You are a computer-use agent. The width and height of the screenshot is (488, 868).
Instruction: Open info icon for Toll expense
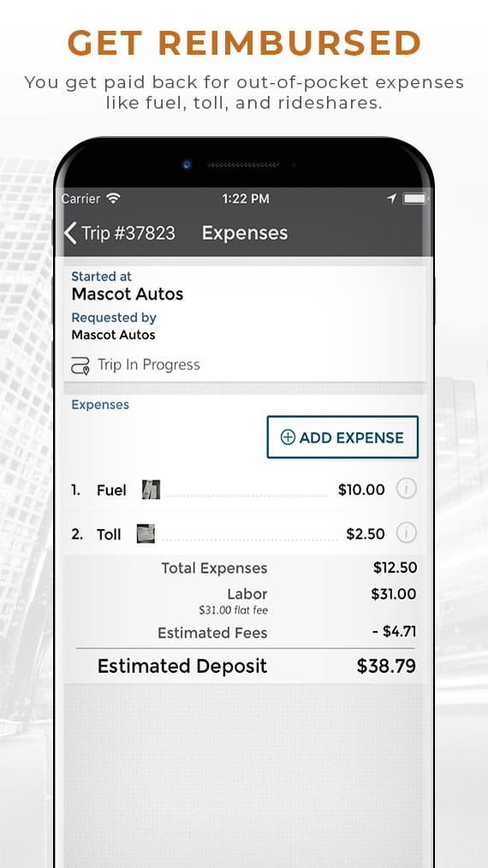point(406,532)
